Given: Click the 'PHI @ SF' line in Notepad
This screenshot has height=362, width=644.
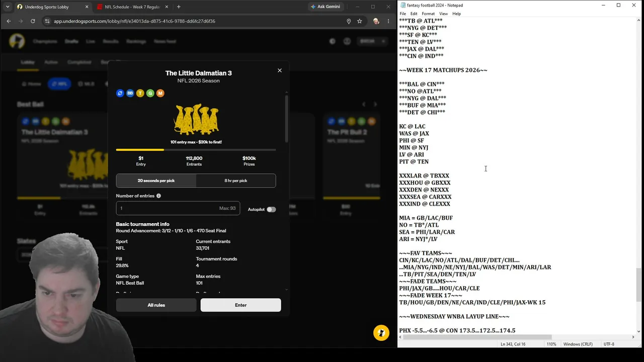Looking at the screenshot, I should tap(412, 141).
